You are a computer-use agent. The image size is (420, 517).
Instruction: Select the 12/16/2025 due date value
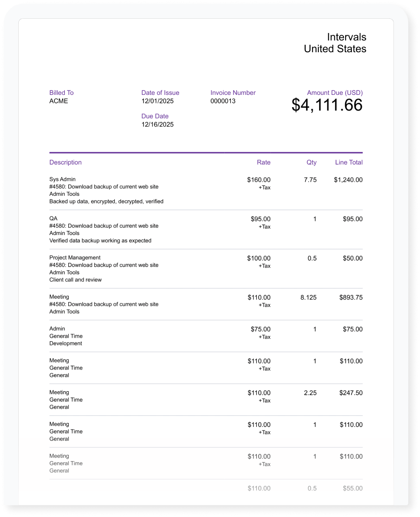(157, 124)
